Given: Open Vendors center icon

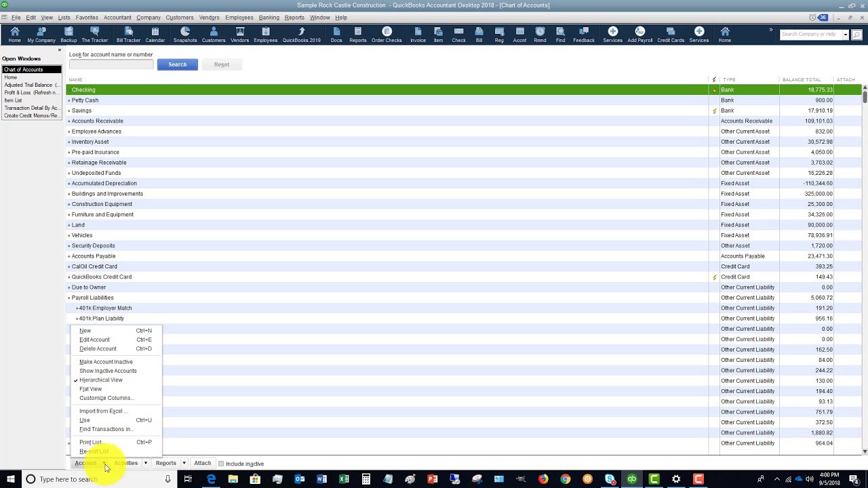Looking at the screenshot, I should point(239,35).
